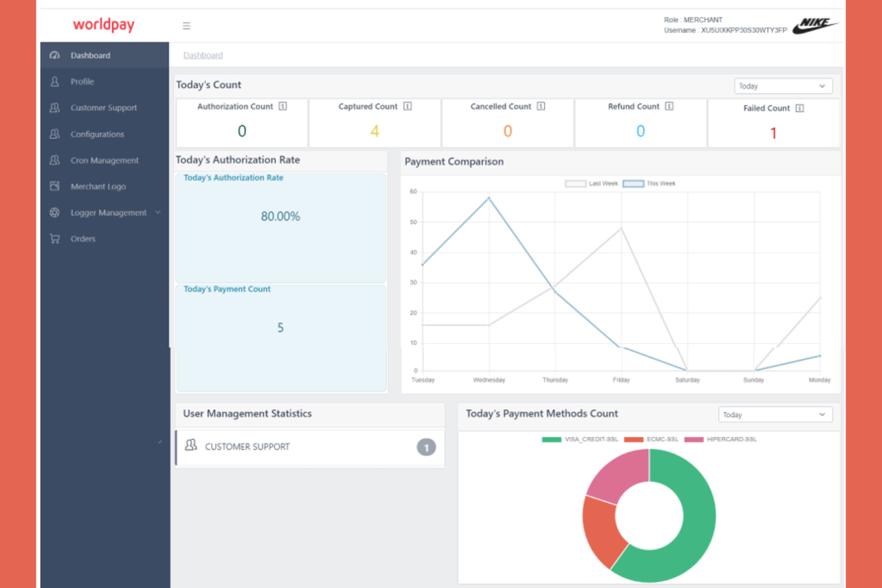Viewport: 882px width, 588px height.
Task: Click the Failed Count info icon
Action: pos(800,108)
